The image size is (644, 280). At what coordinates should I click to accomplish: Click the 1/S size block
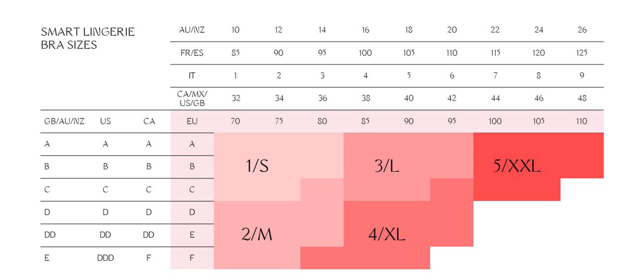(x=257, y=166)
